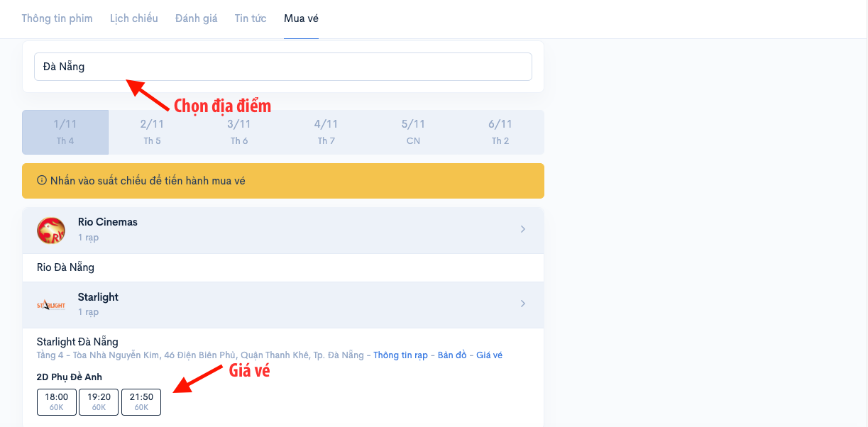
Task: Click the info icon in yellow banner
Action: coord(42,181)
